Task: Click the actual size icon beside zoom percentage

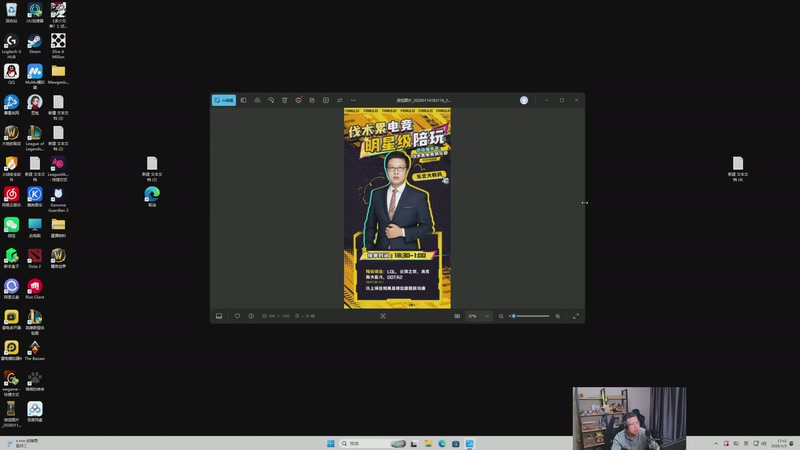Action: (x=457, y=316)
